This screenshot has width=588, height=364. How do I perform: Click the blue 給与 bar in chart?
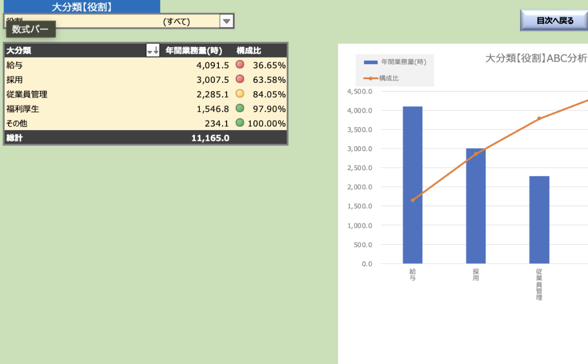pos(412,185)
